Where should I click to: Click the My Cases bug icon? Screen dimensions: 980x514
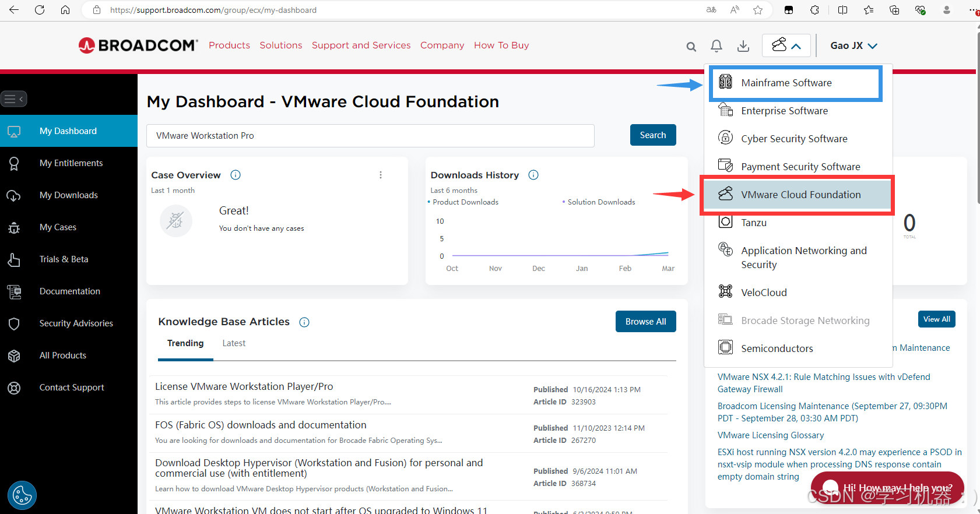[x=14, y=228]
